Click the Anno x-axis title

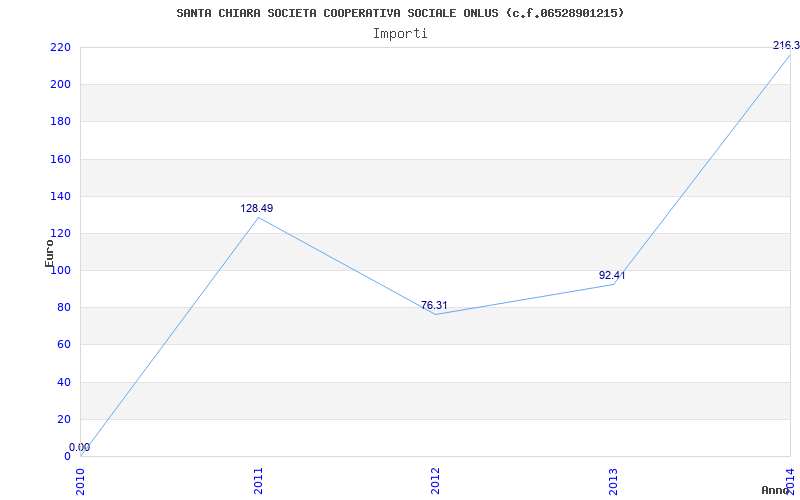775,490
